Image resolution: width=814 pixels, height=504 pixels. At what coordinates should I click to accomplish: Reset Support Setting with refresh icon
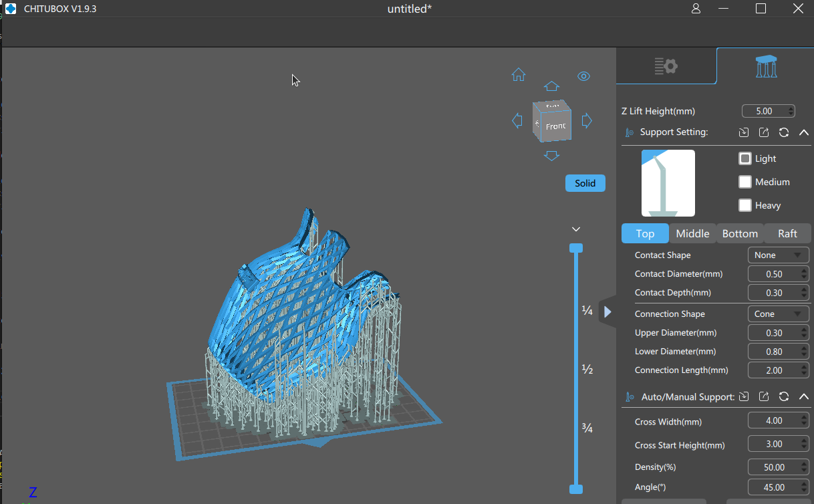tap(784, 132)
